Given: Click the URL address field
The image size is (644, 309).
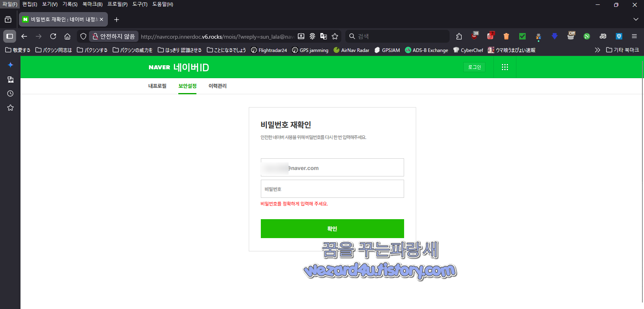Looking at the screenshot, I should (217, 37).
